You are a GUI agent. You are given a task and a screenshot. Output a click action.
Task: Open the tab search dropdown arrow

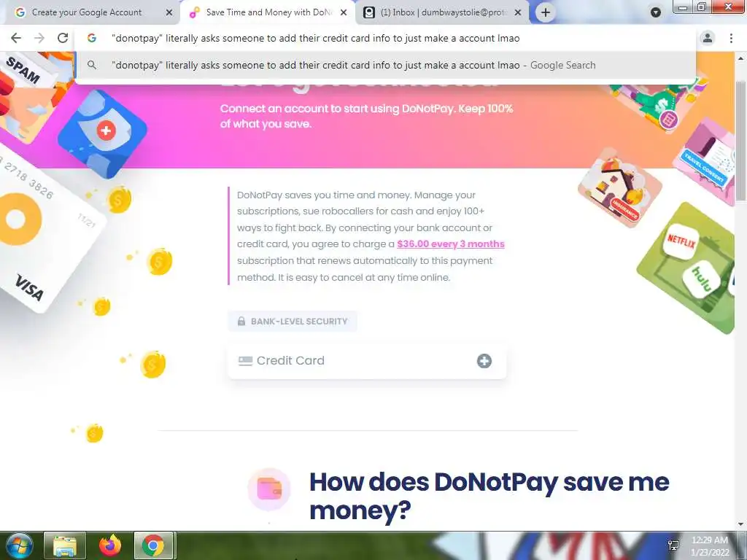pyautogui.click(x=656, y=12)
